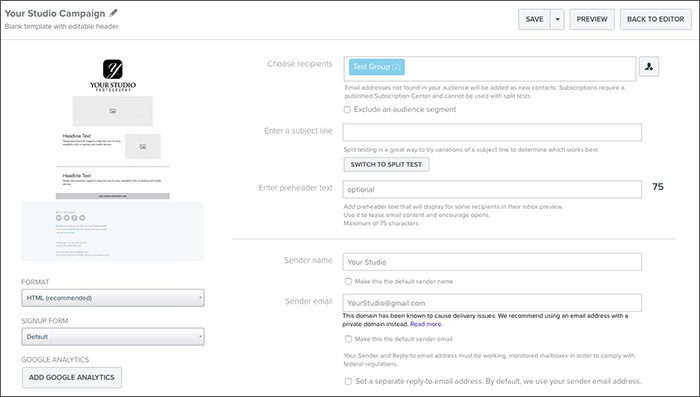
Task: Tick Make this the default sender email
Action: 348,339
